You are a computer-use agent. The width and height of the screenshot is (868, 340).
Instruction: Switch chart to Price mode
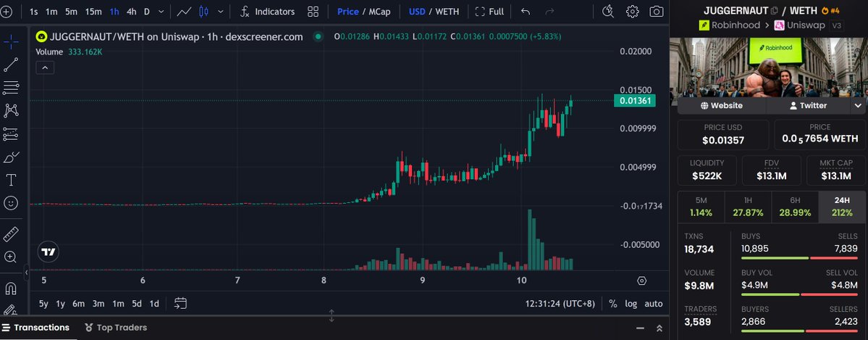pyautogui.click(x=347, y=12)
